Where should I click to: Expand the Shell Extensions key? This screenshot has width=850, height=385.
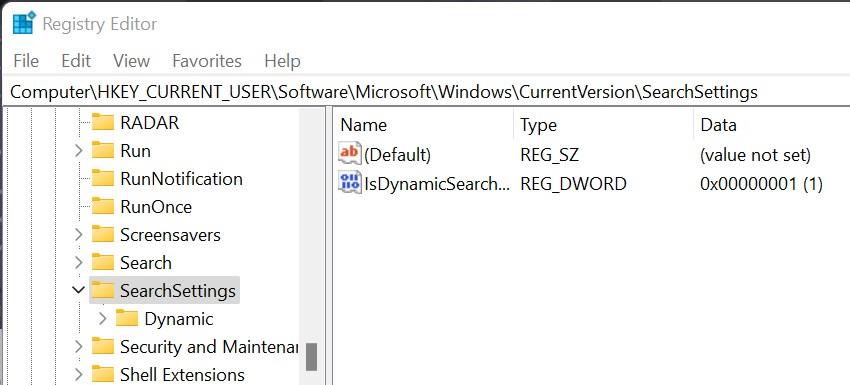click(x=79, y=374)
